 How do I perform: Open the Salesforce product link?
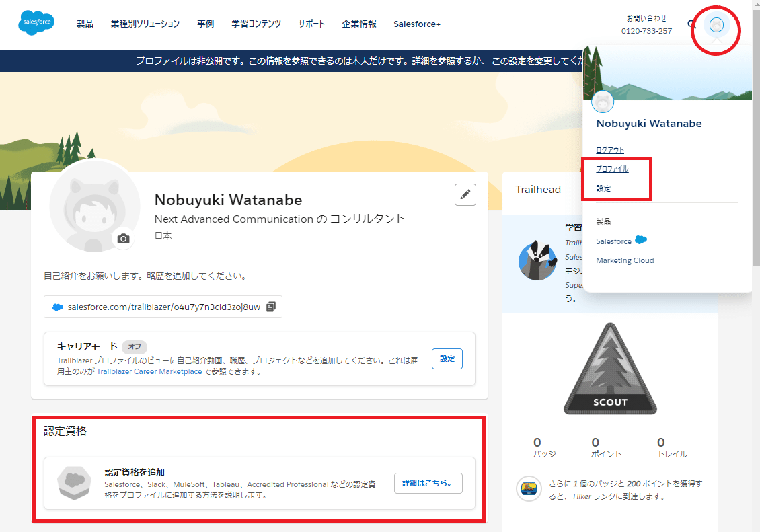(613, 241)
